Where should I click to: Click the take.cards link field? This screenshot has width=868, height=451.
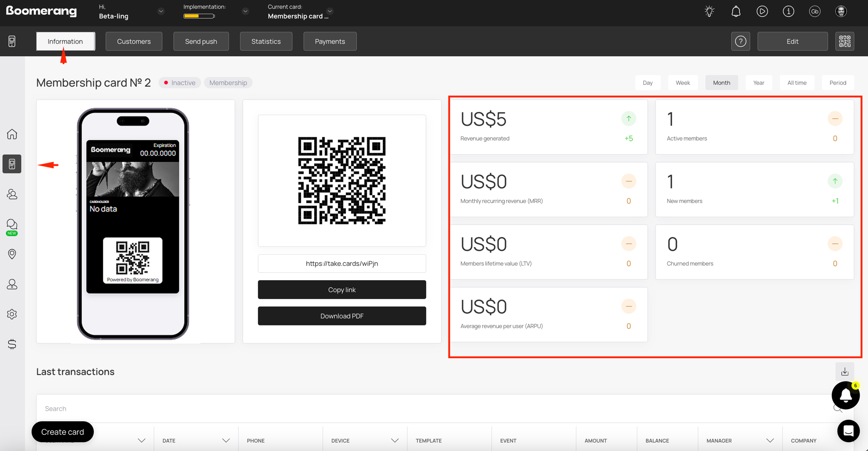point(342,264)
